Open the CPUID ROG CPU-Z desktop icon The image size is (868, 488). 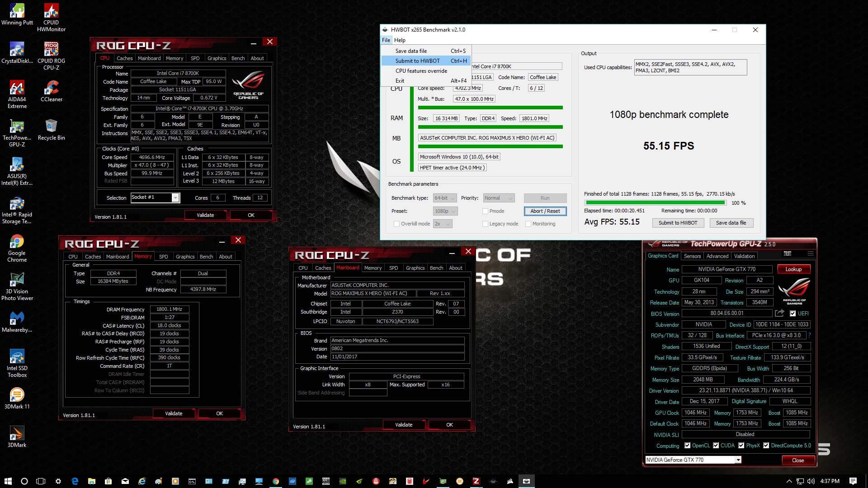point(51,56)
